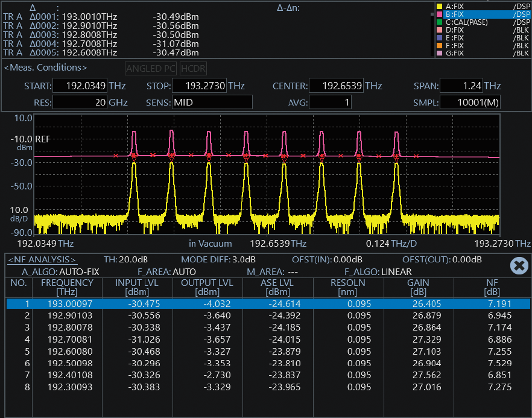Click the STOP frequency field

click(x=200, y=86)
